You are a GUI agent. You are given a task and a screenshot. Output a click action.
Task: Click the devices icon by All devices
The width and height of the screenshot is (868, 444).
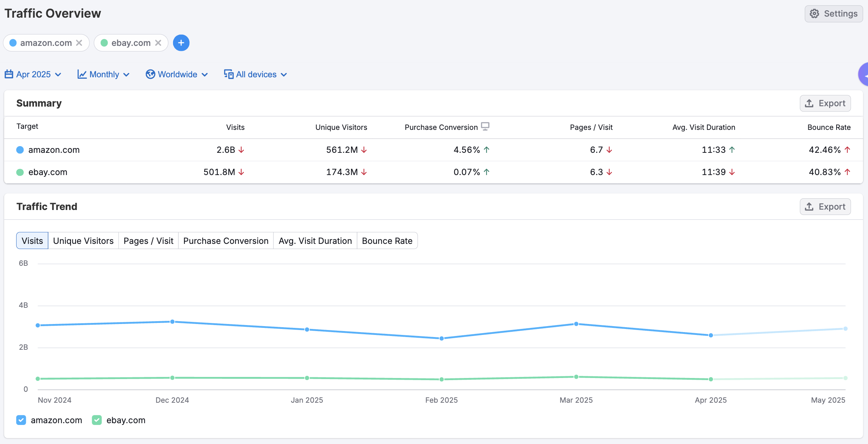tap(228, 74)
